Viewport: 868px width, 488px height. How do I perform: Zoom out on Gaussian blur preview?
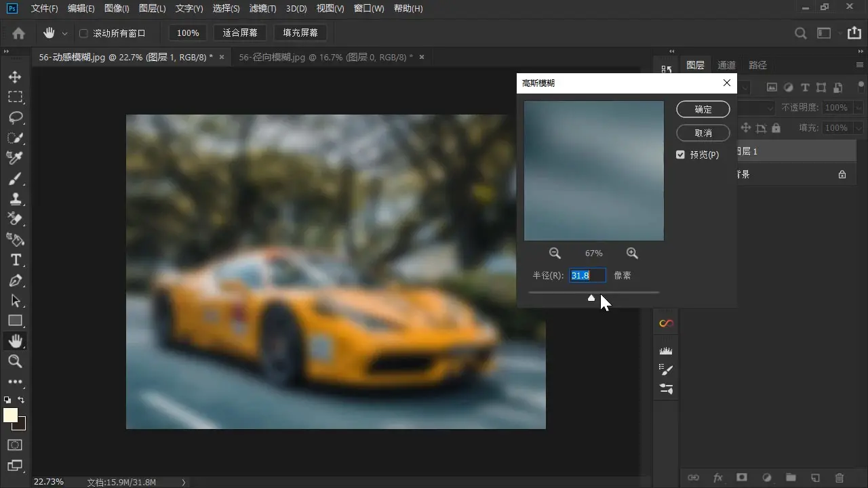(x=555, y=253)
